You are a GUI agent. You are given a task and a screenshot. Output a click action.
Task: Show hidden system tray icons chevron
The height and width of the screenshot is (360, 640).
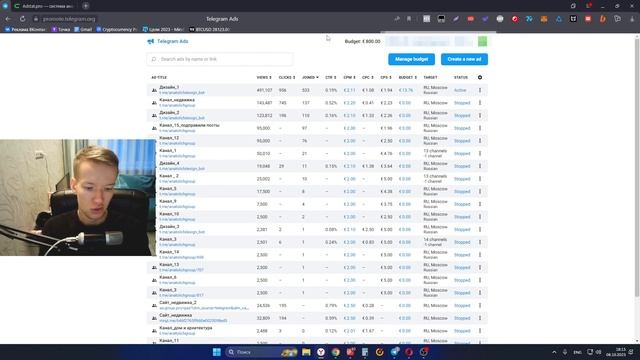pyautogui.click(x=554, y=352)
